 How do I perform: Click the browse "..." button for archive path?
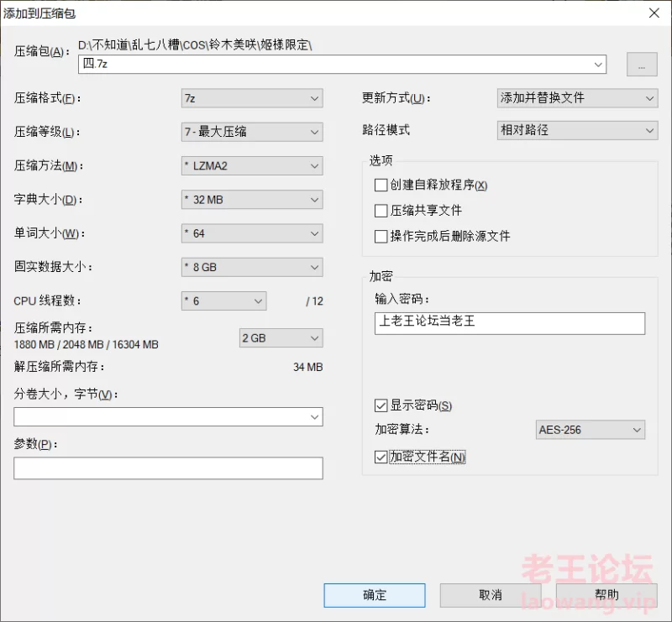point(642,65)
